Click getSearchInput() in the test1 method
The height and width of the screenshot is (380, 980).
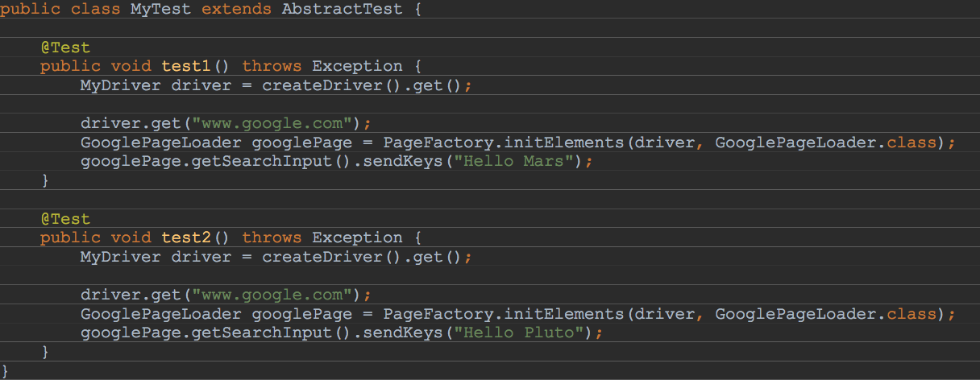(257, 162)
